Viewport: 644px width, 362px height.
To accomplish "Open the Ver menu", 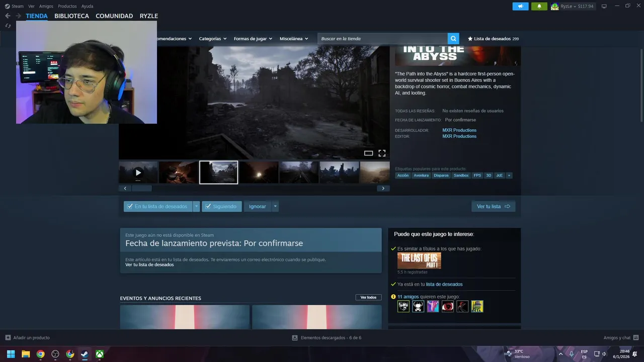I will (x=31, y=7).
